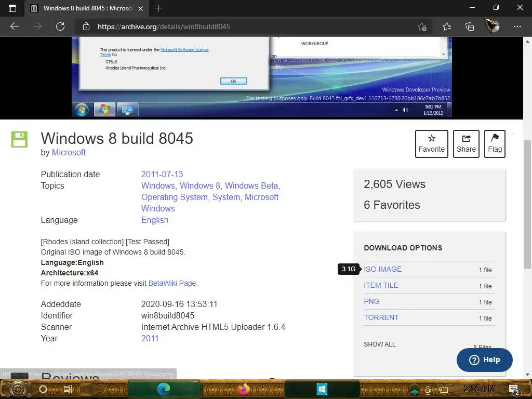This screenshot has height=399, width=532.
Task: Close the Windows 8 build 8045 tab
Action: [140, 8]
